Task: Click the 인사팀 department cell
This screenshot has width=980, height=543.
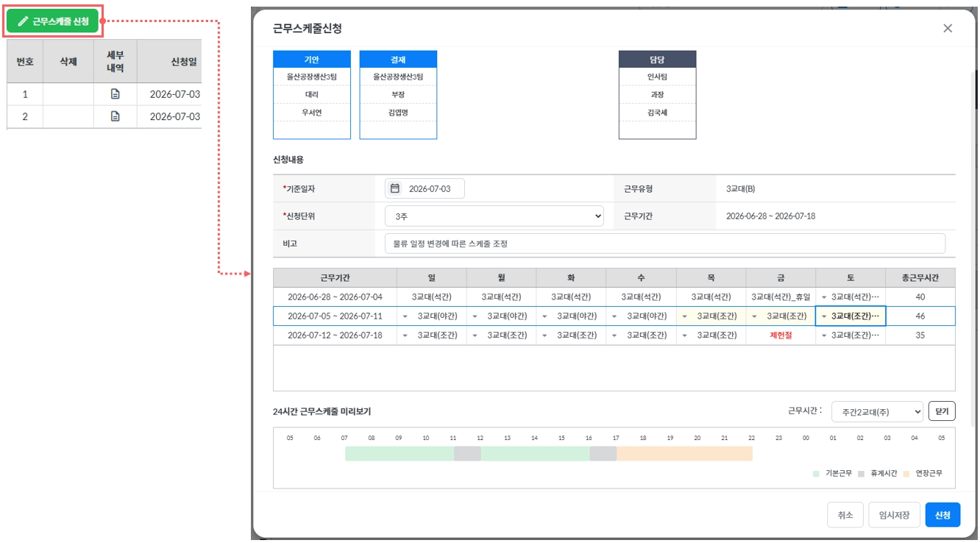Action: (x=657, y=77)
